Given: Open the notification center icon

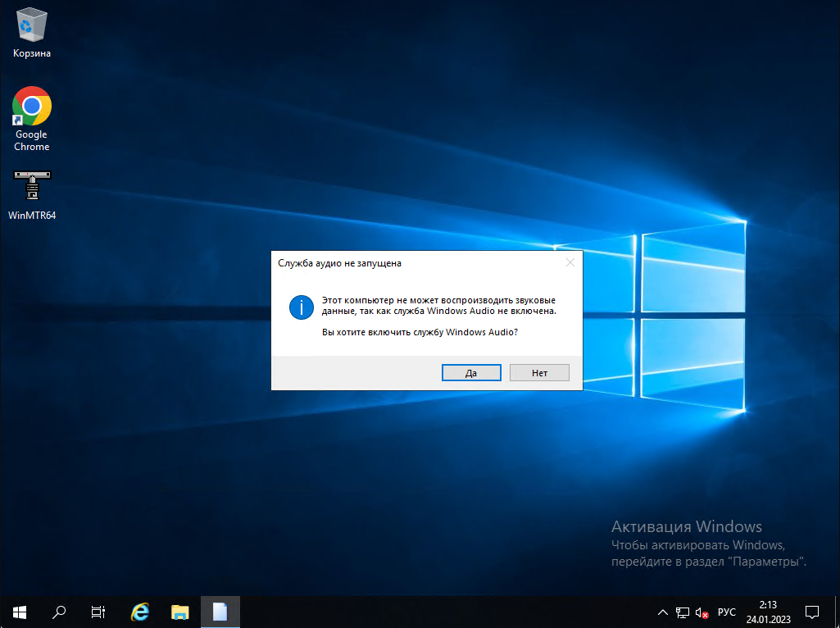Looking at the screenshot, I should pos(812,612).
